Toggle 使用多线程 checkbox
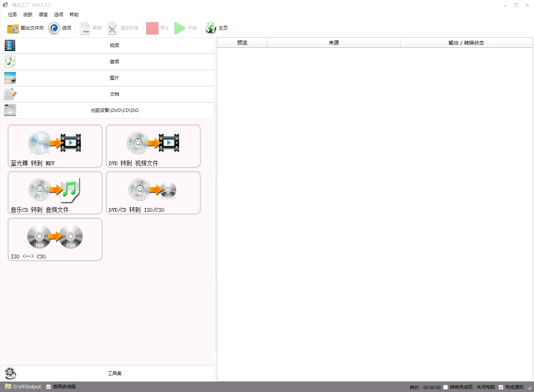This screenshot has height=392, width=534. coord(49,387)
